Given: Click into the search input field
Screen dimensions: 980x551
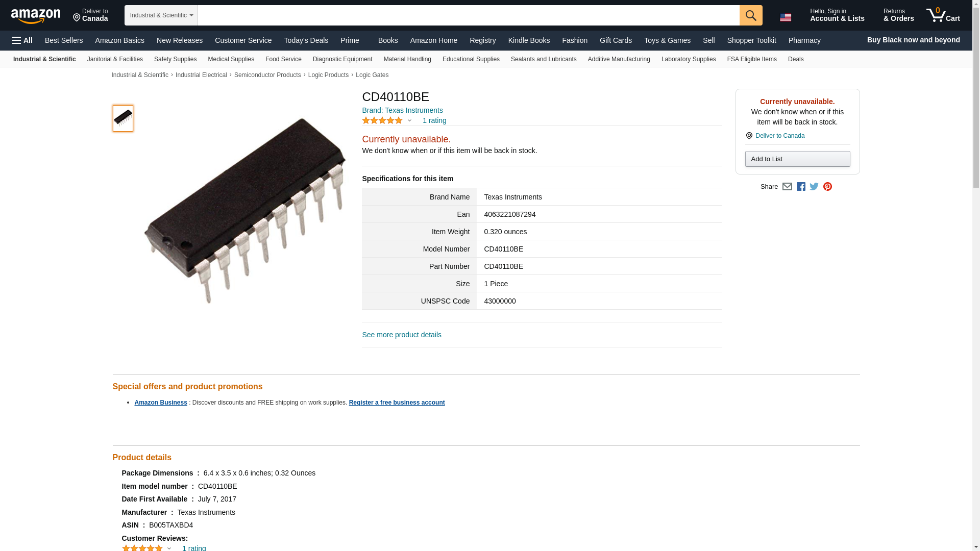Looking at the screenshot, I should pyautogui.click(x=468, y=15).
